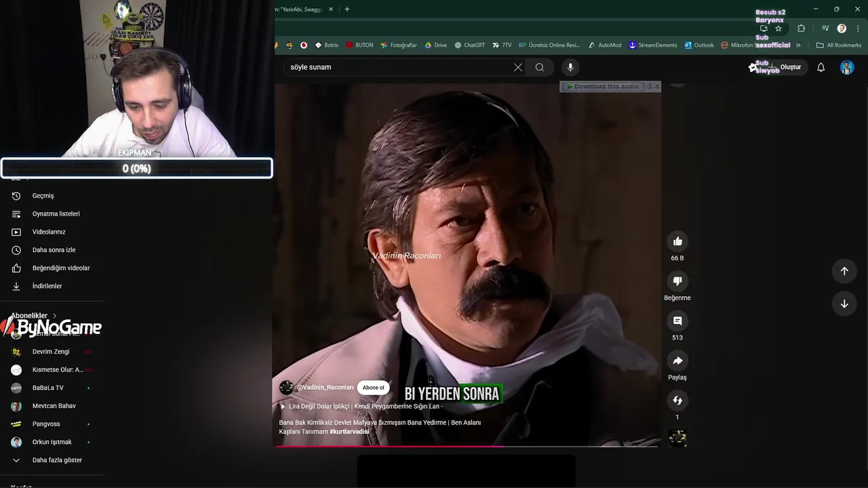Viewport: 868px width, 488px height.
Task: Click the 'Download this audio' overlay button
Action: click(602, 86)
